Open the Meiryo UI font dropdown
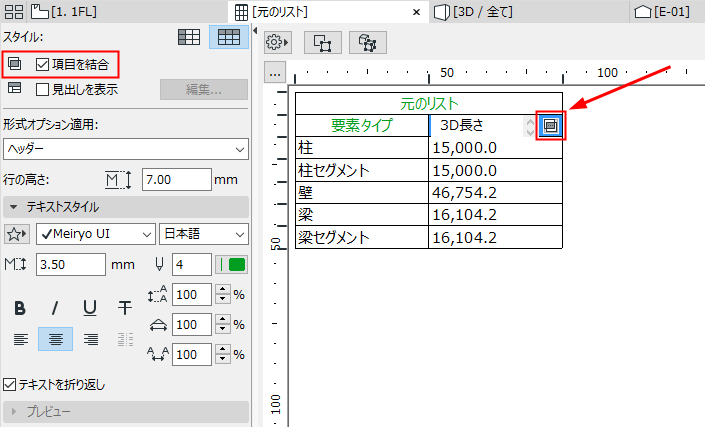 pyautogui.click(x=96, y=234)
